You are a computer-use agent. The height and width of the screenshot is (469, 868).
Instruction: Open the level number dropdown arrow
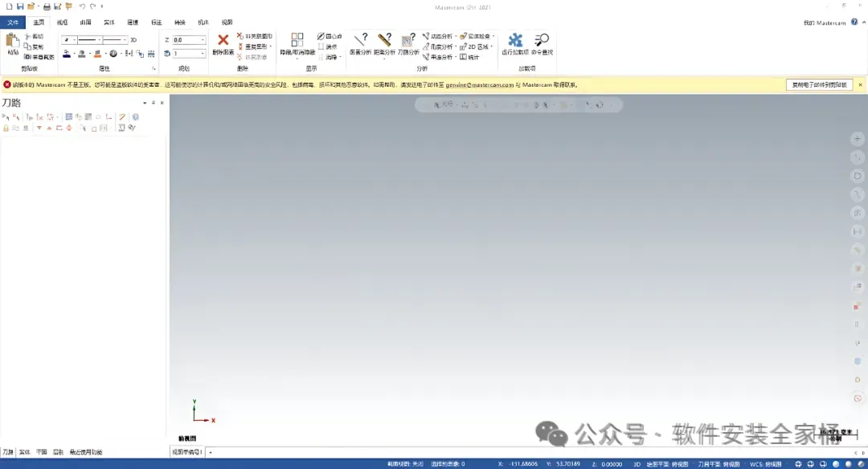[203, 54]
